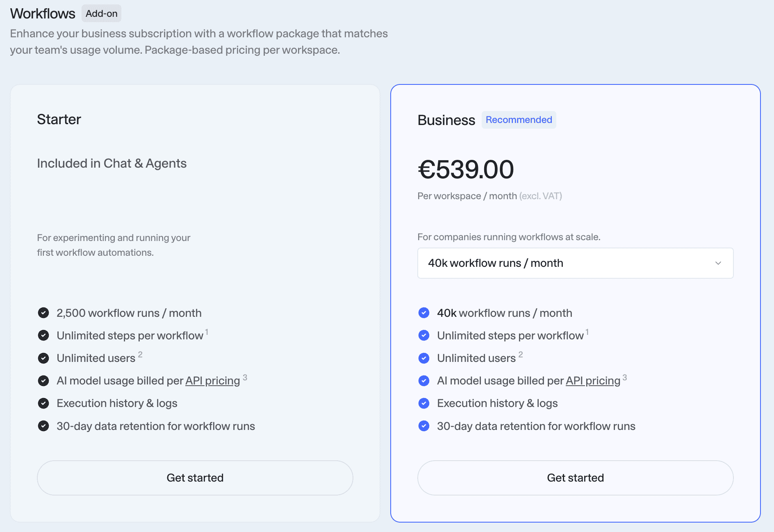This screenshot has width=774, height=532.
Task: Click the blue checkmark for Business 30-day data retention
Action: [x=424, y=426]
